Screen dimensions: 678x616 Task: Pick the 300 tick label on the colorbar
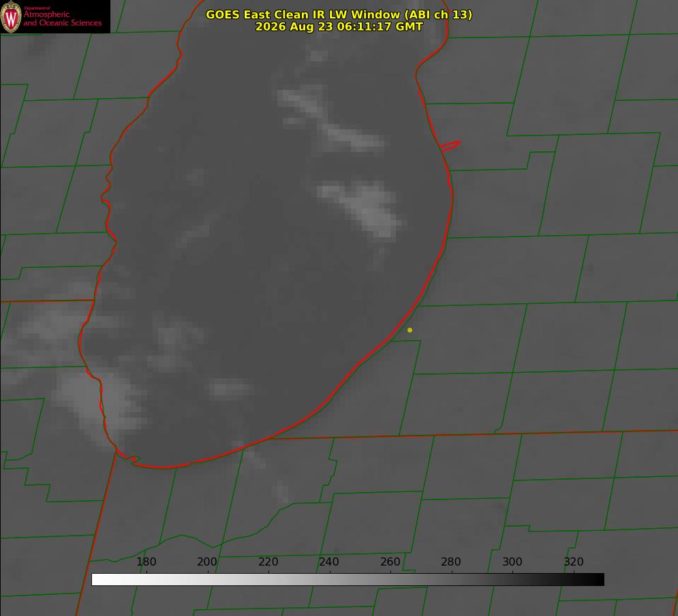(512, 561)
